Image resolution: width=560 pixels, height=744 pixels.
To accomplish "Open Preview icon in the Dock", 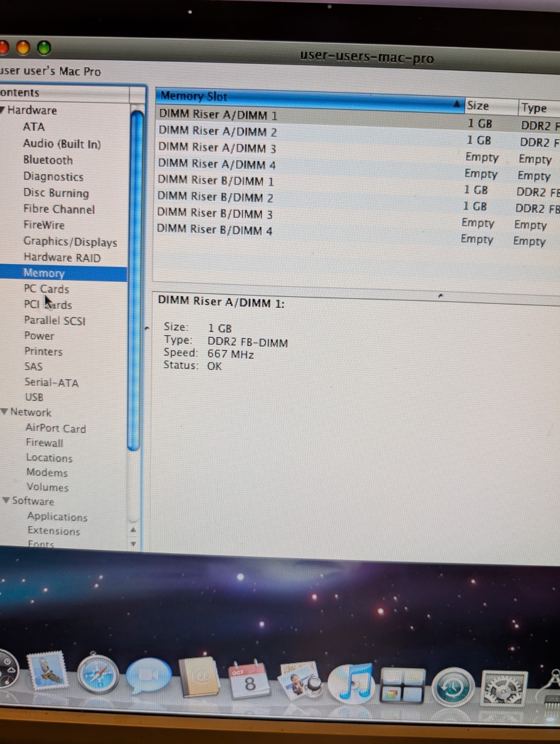I will point(300,681).
